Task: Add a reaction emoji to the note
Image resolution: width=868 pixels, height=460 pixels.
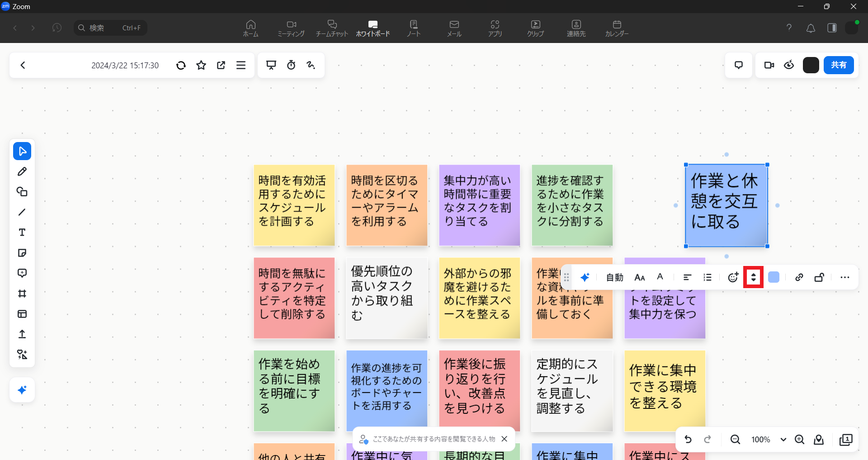Action: [733, 277]
